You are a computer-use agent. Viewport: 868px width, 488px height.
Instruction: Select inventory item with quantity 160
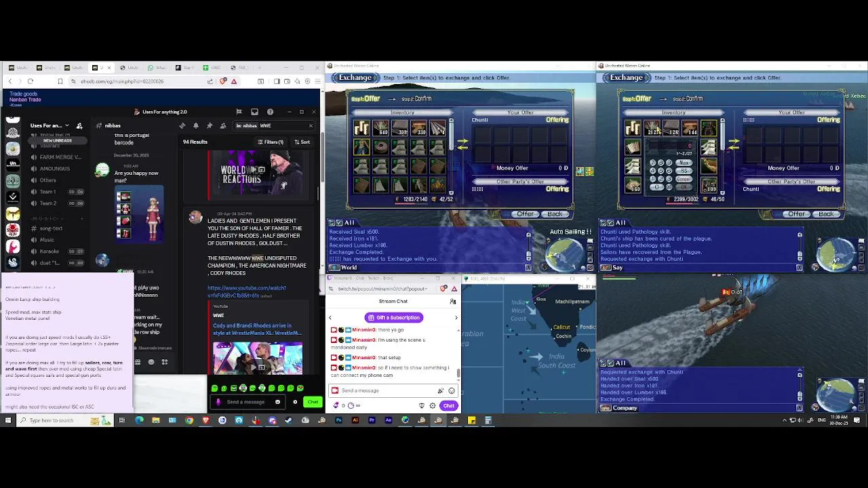(x=633, y=184)
